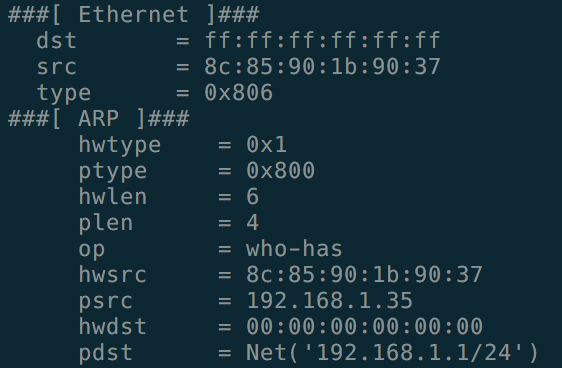Click the Ethernet src MAC address value

tap(322, 66)
